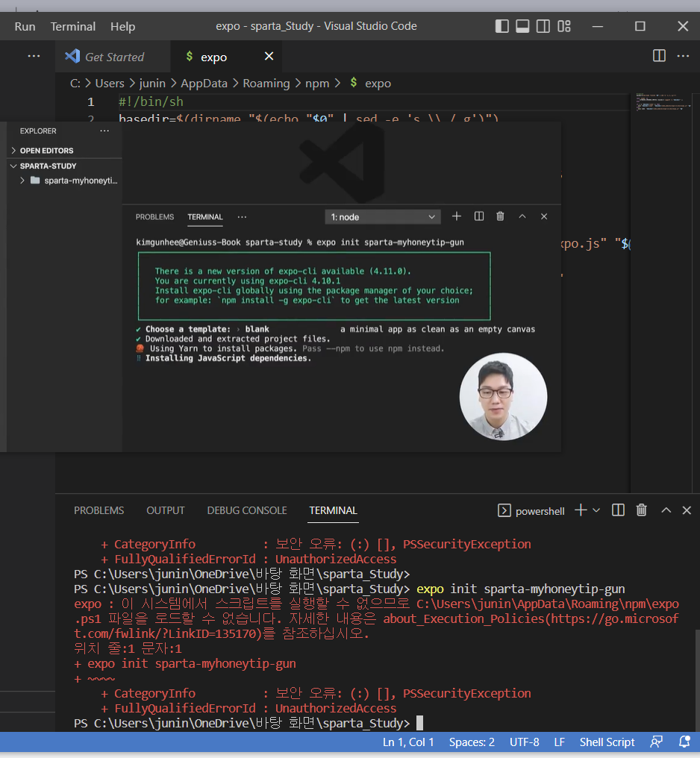Open editor More Actions ellipsis

[683, 56]
